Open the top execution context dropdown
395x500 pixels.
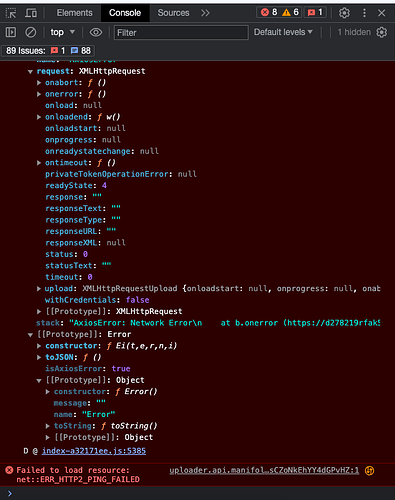coord(62,32)
